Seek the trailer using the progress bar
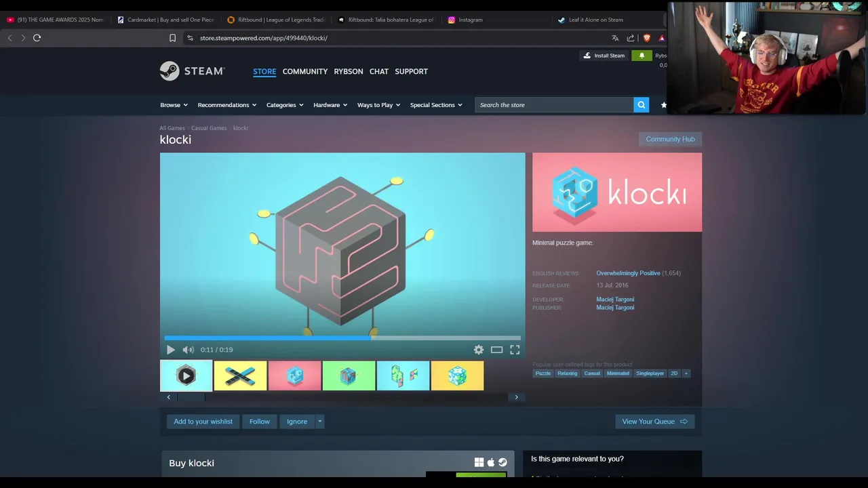Screen dimensions: 868x488 point(342,338)
